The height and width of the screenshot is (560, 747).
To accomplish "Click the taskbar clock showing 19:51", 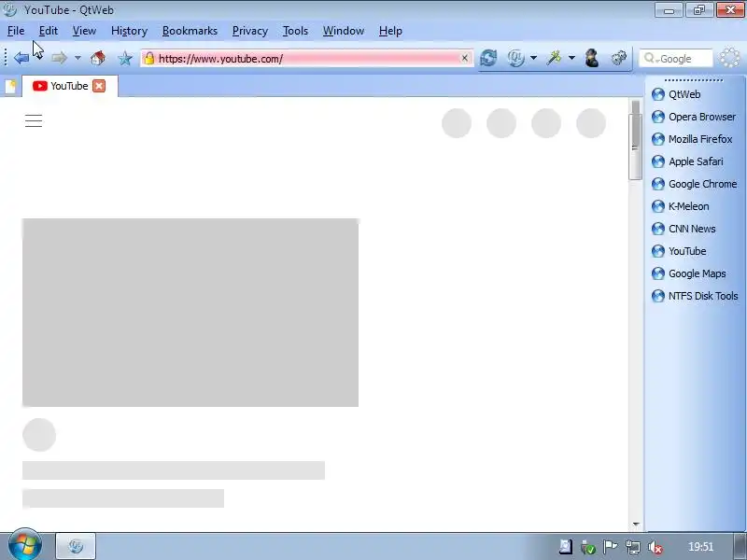I will point(700,547).
